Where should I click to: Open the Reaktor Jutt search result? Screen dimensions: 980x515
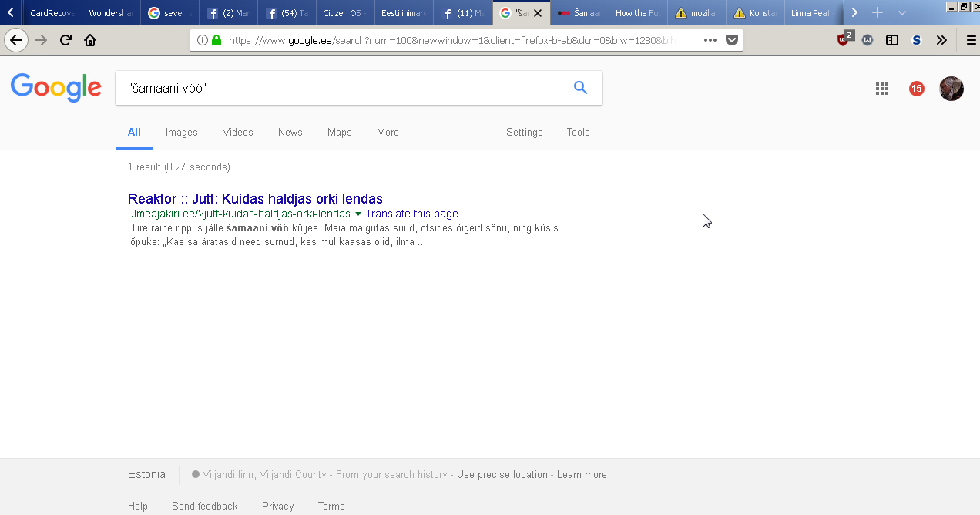coord(255,199)
